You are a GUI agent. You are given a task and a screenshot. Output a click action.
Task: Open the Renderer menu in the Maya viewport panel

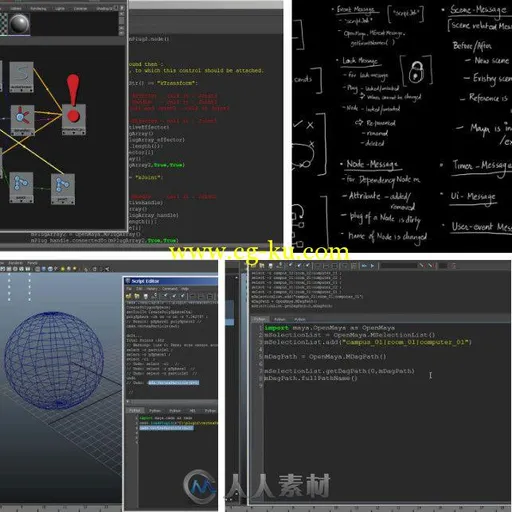coord(16,263)
